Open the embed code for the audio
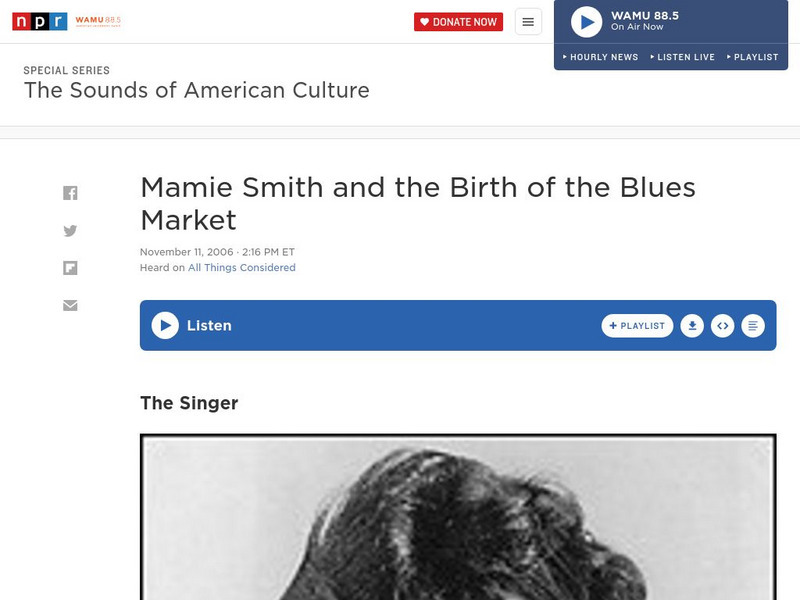Image resolution: width=800 pixels, height=600 pixels. pyautogui.click(x=722, y=325)
